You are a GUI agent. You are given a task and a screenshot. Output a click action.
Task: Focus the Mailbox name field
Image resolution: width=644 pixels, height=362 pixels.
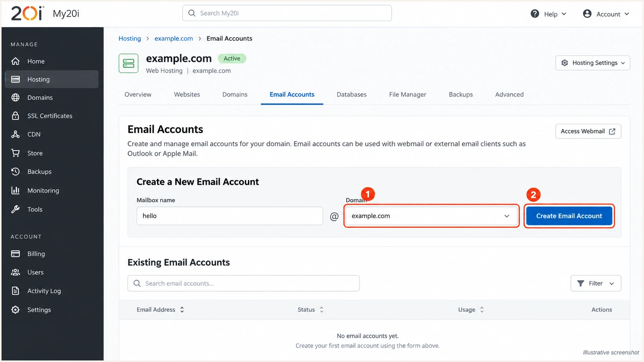point(230,216)
